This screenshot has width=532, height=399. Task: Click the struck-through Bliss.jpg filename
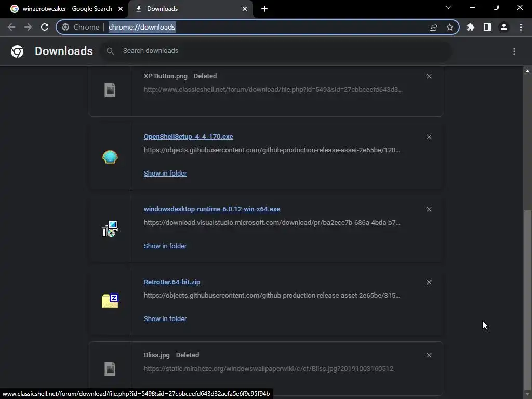click(x=157, y=355)
